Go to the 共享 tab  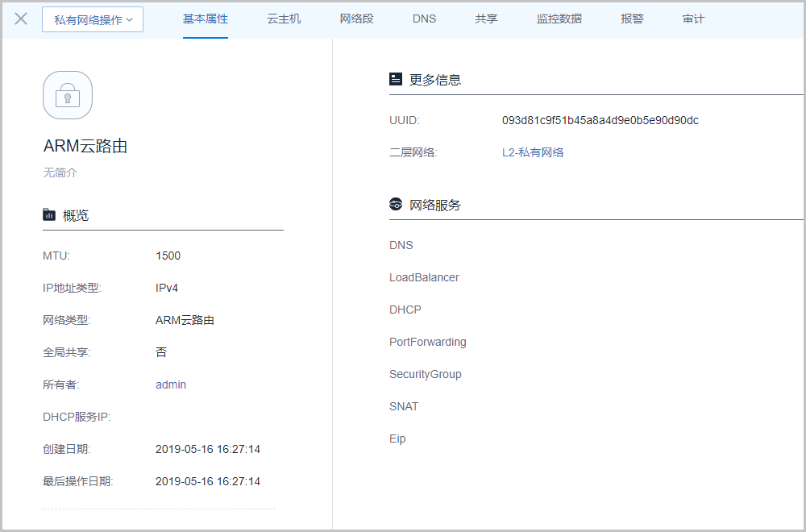click(x=486, y=19)
